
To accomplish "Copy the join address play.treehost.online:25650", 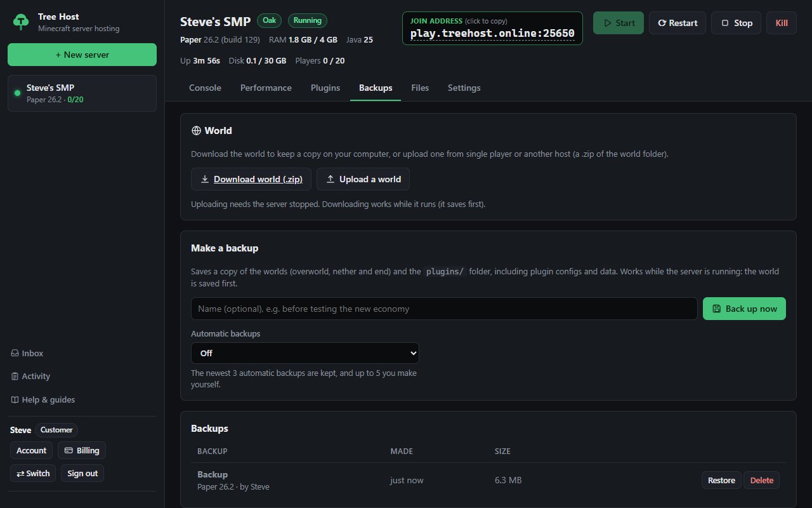I will 492,34.
